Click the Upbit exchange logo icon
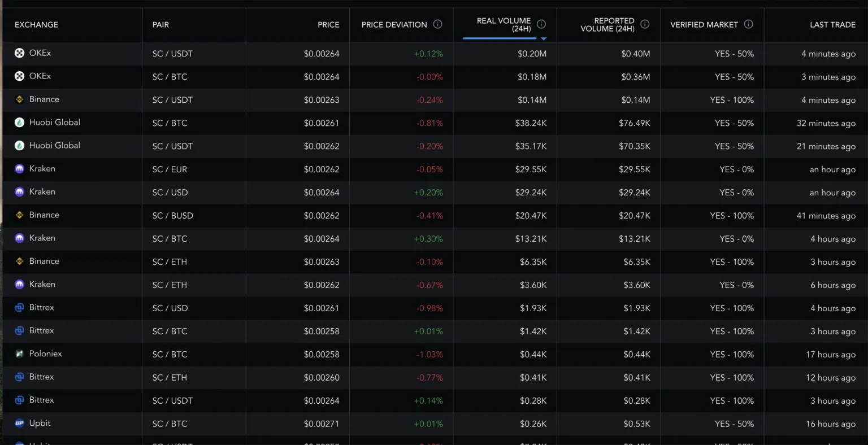 tap(19, 423)
